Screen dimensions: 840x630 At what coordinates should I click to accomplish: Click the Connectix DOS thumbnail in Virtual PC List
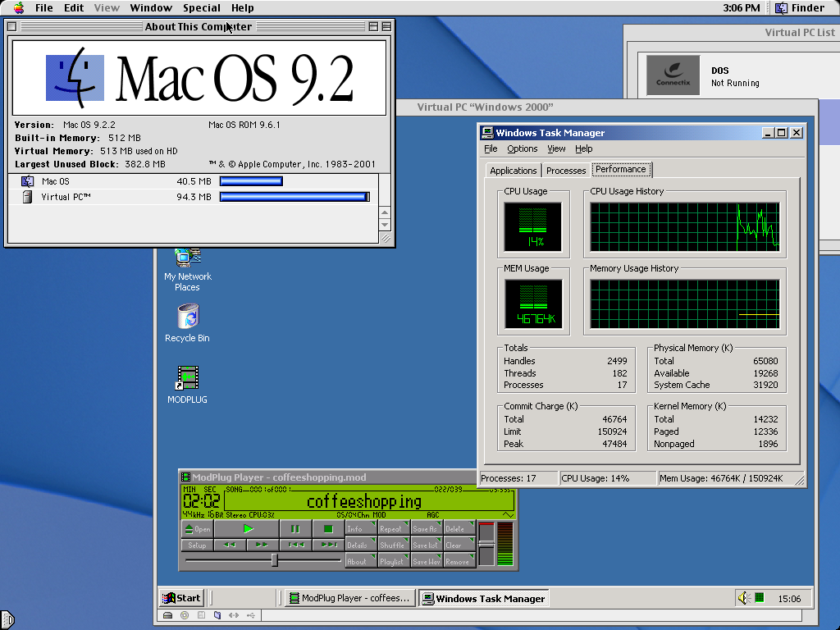coord(673,75)
